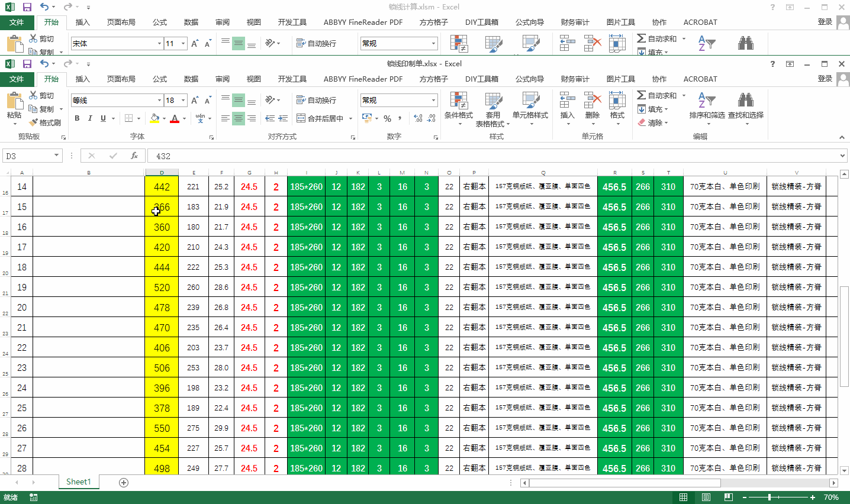Image resolution: width=850 pixels, height=504 pixels.
Task: Click the zoom slider handle in the status bar
Action: (769, 497)
